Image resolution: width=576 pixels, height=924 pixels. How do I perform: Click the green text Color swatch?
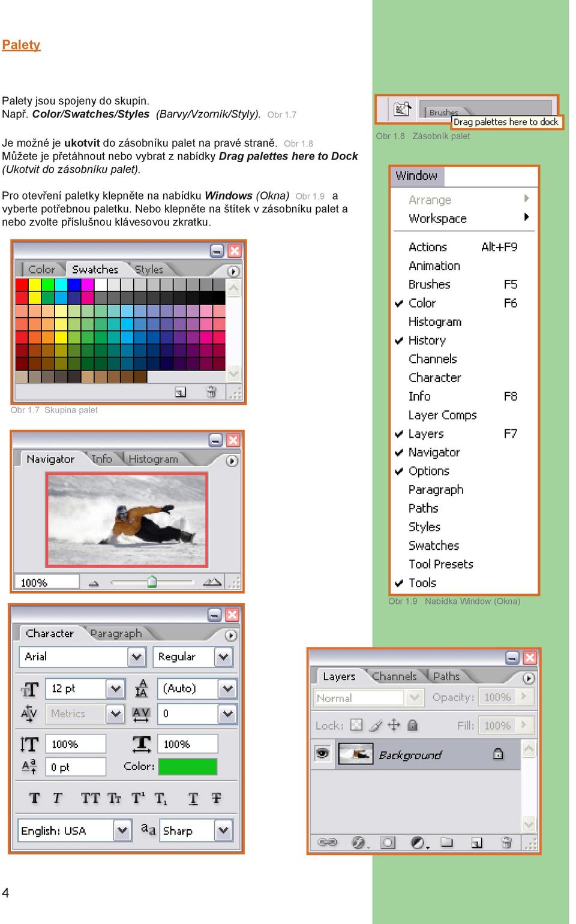click(188, 767)
